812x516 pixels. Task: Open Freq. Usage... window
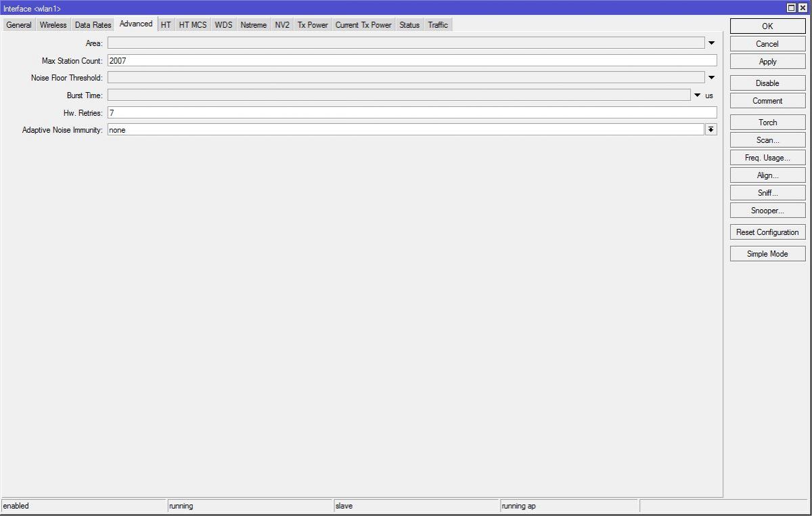pyautogui.click(x=767, y=158)
